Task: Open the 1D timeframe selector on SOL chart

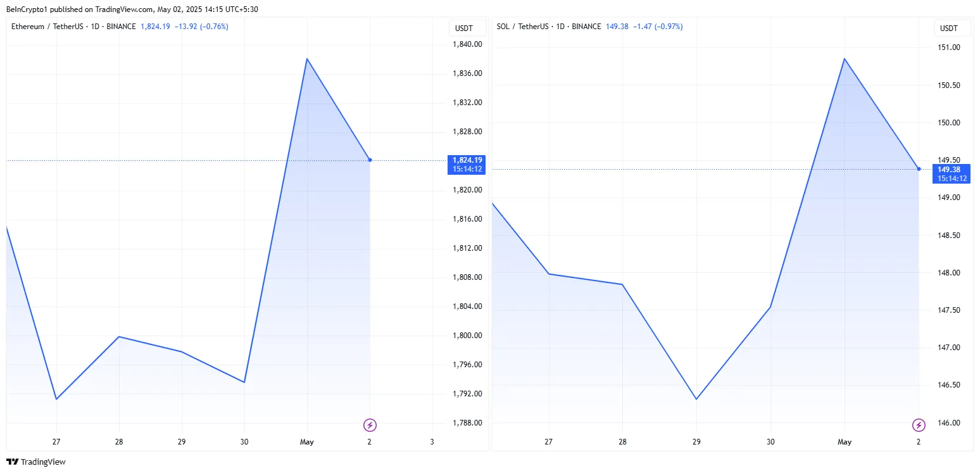Action: (560, 27)
